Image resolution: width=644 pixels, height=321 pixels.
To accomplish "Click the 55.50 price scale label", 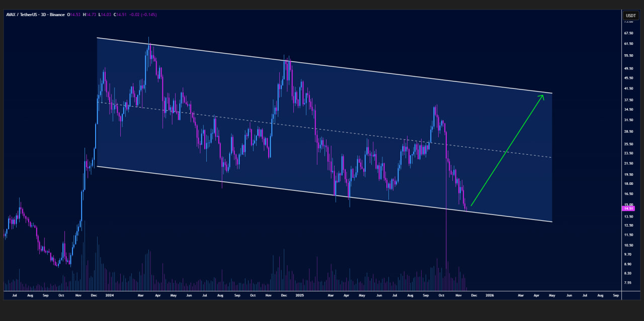I will pos(628,55).
